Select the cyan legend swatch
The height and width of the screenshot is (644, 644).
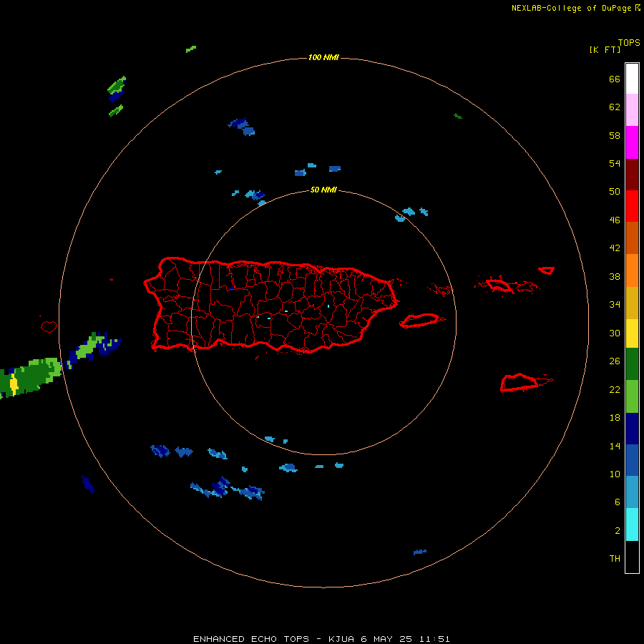632,525
